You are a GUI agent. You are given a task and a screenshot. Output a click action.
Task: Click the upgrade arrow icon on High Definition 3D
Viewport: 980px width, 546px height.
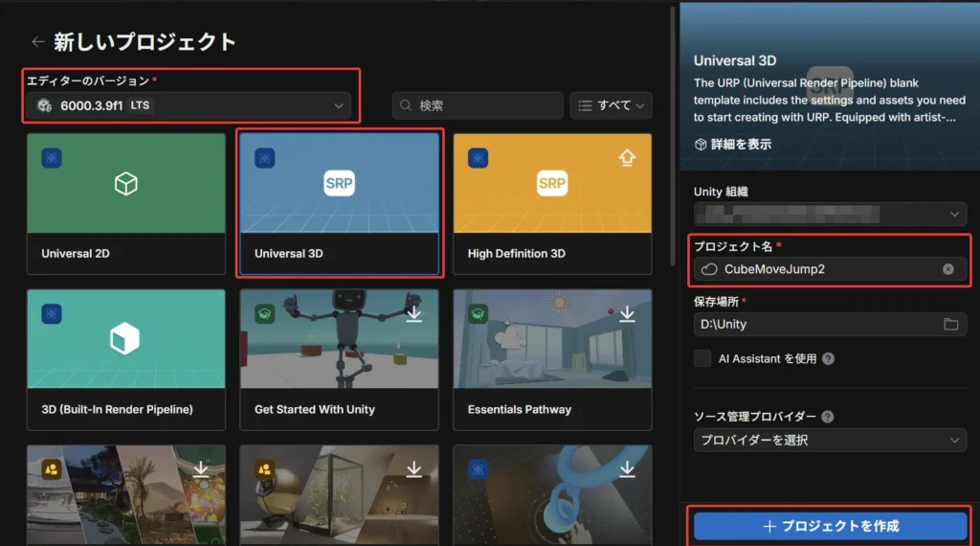627,158
